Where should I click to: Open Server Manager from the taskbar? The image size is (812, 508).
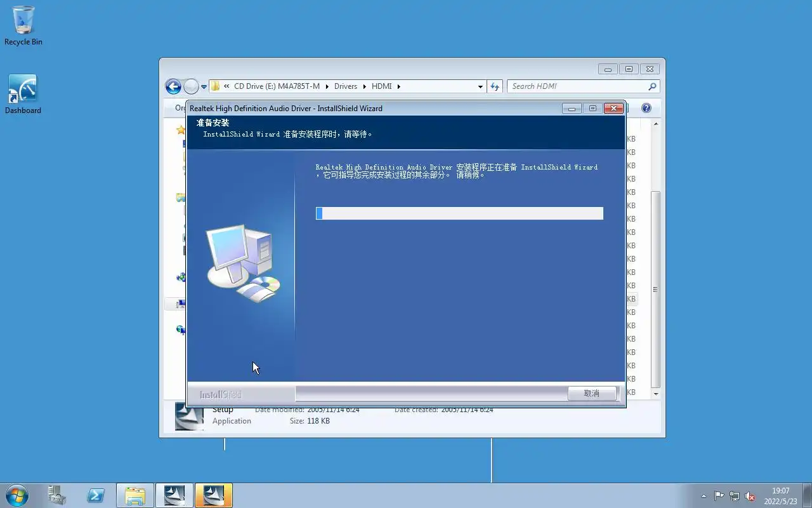57,495
